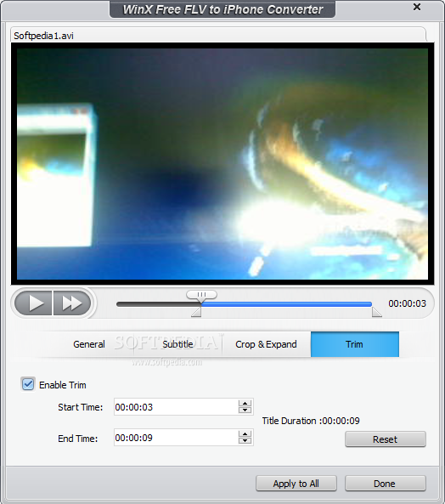This screenshot has height=504, width=445.
Task: Click the Softpedia1.avi file name
Action: click(43, 36)
